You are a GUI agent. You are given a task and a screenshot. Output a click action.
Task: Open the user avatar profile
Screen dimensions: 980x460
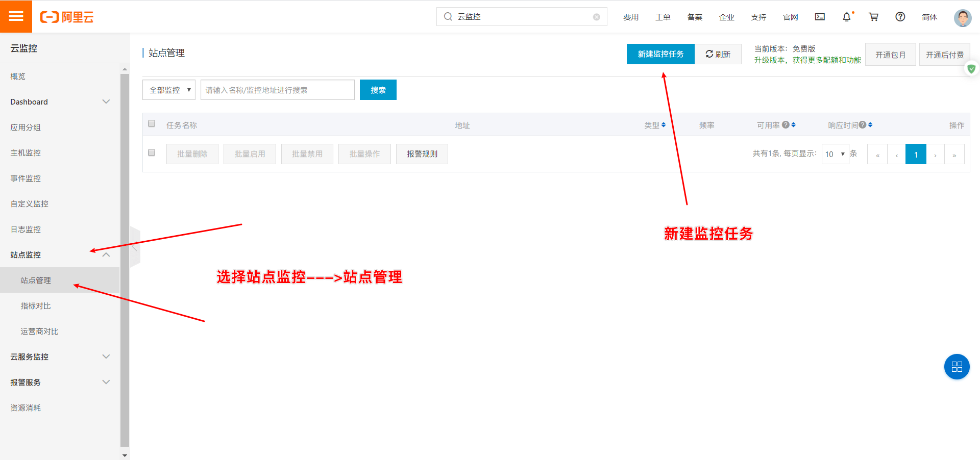[962, 18]
